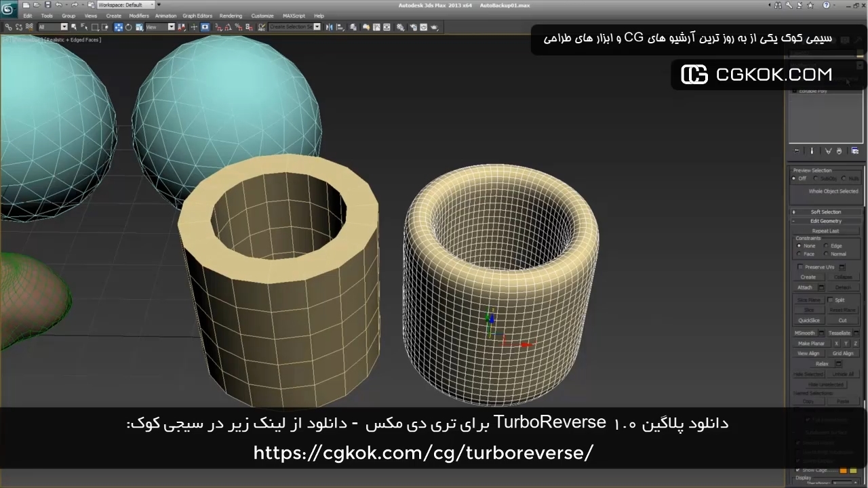This screenshot has height=488, width=868.
Task: Open the Graph Editors menu
Action: (x=197, y=16)
